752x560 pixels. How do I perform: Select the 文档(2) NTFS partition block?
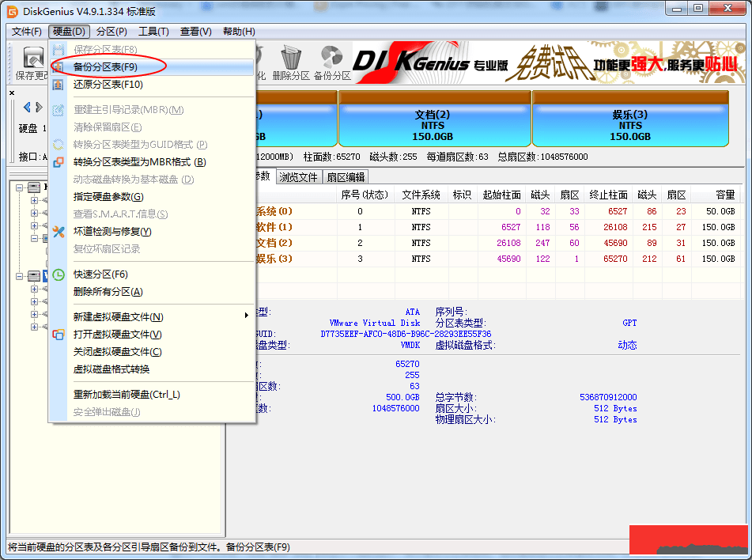(434, 118)
